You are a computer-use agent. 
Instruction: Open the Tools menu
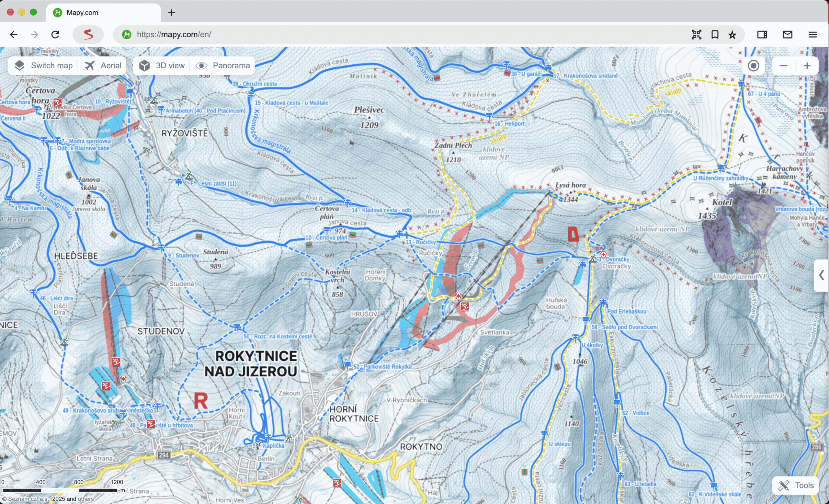[x=796, y=485]
